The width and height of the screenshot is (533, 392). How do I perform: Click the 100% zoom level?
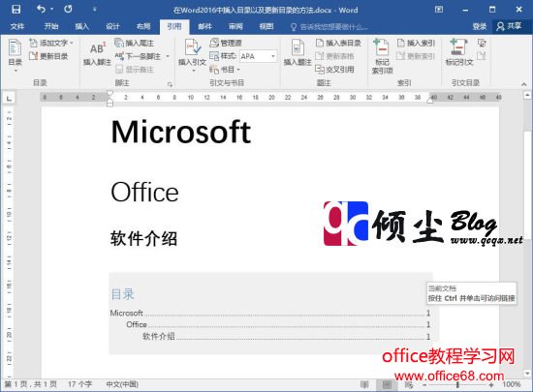512,384
